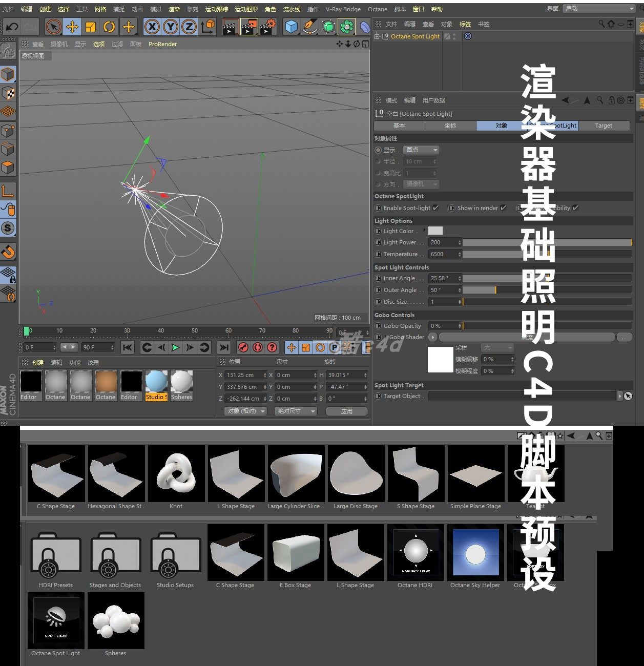The image size is (644, 666).
Task: Open the 绝对尺寸 size dropdown
Action: (296, 411)
